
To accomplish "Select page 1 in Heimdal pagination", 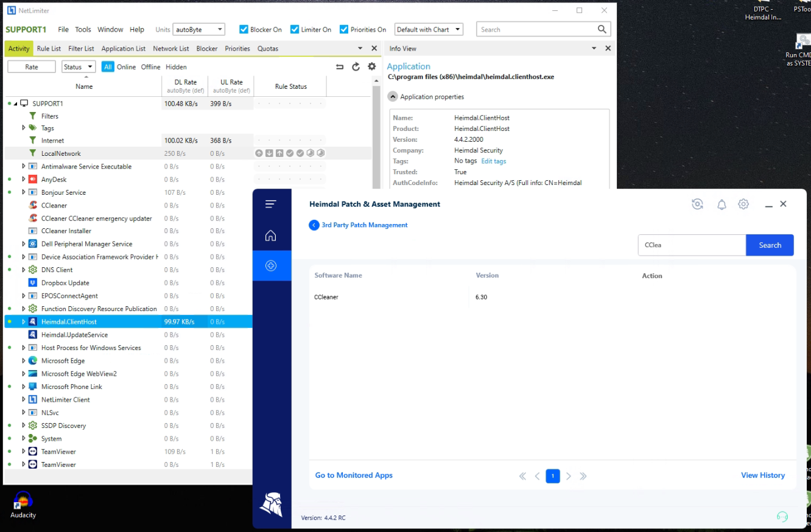I will pyautogui.click(x=553, y=476).
